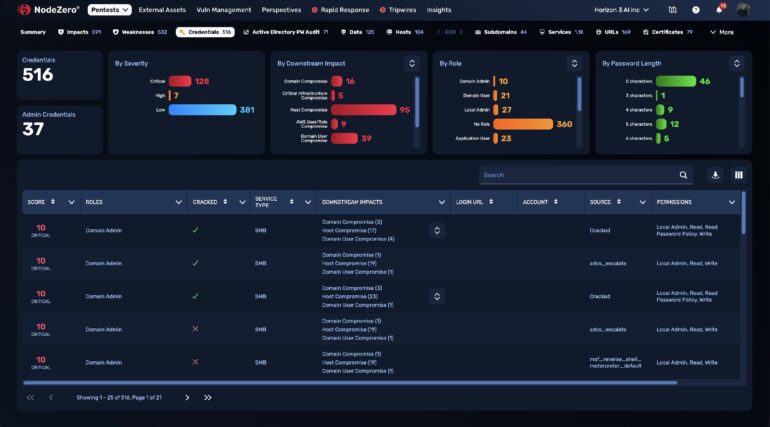Sort the table by Account column

555,202
